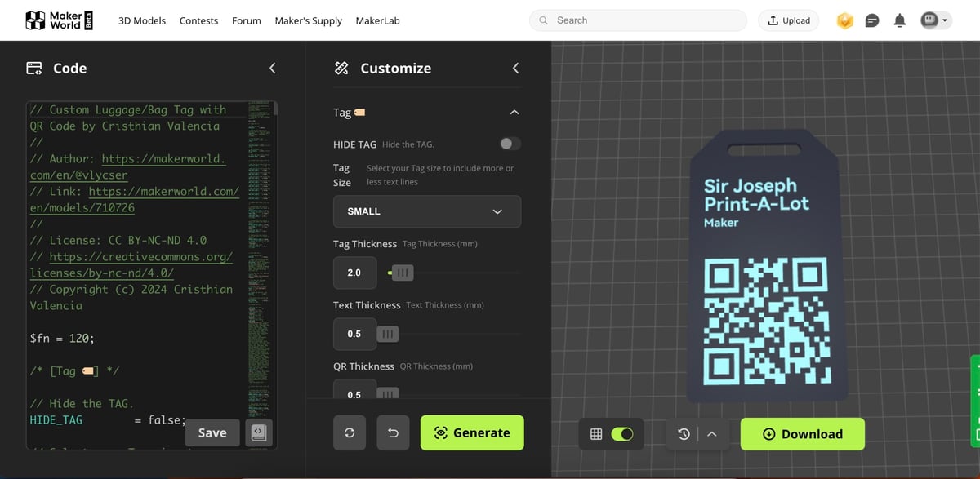Click the luggage tag 3D preview
The height and width of the screenshot is (479, 980).
pos(766,265)
